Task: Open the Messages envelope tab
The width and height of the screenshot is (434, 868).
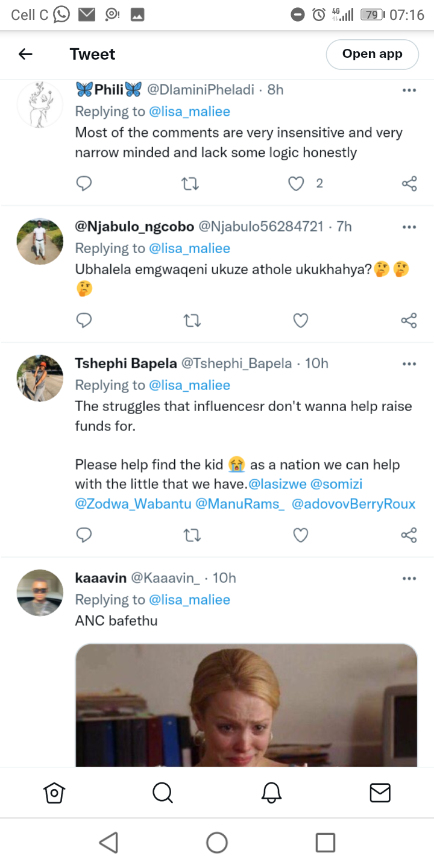Action: [x=380, y=793]
